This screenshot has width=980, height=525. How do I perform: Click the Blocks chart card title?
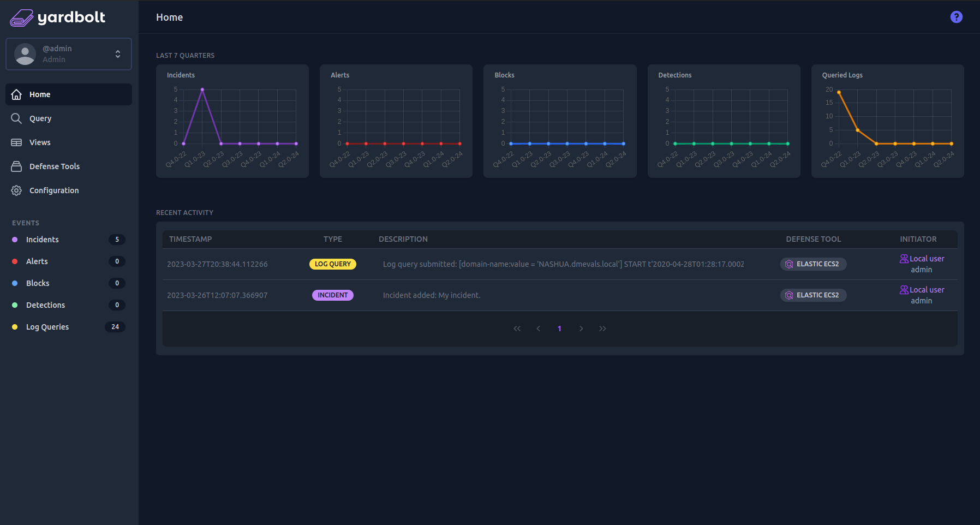point(505,75)
